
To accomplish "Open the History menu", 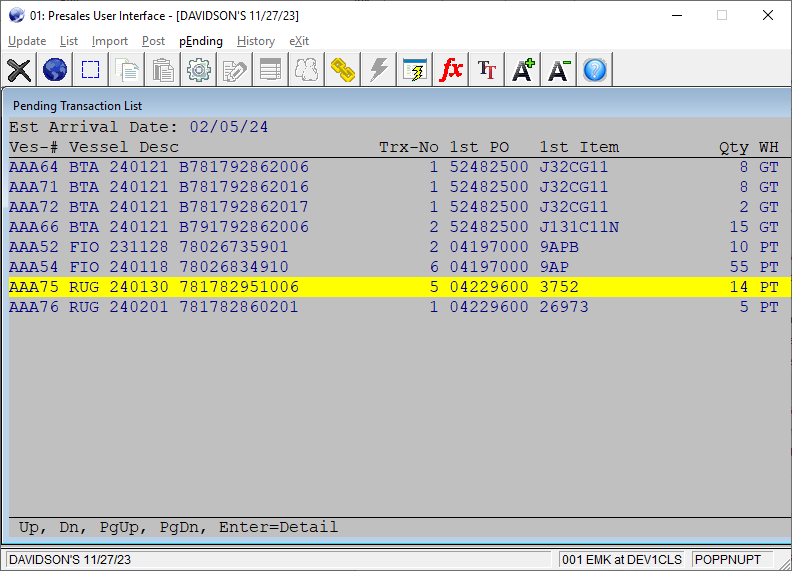I will [x=256, y=41].
